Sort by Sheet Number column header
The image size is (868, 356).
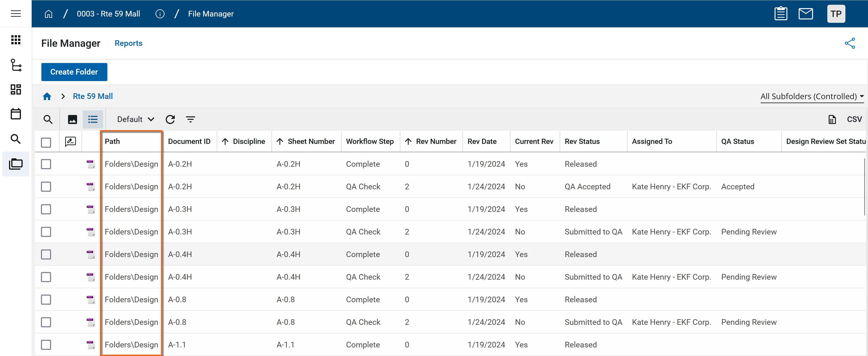pos(311,141)
